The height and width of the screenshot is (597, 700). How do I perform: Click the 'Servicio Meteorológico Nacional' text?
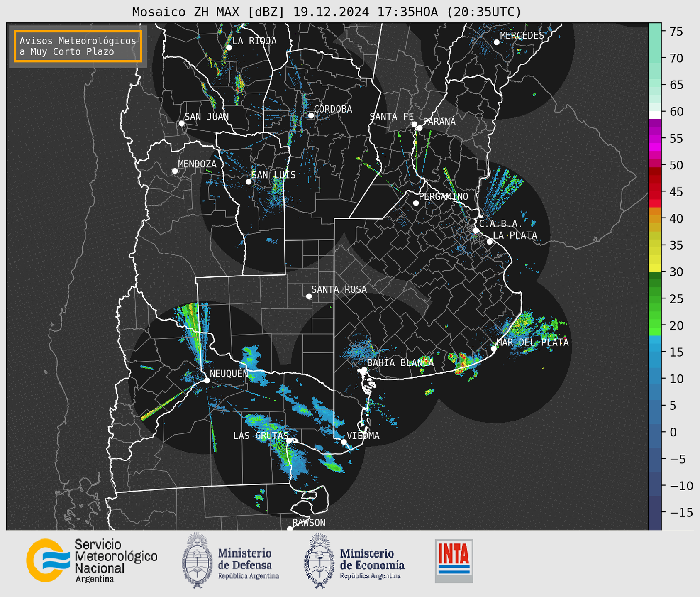point(116,556)
